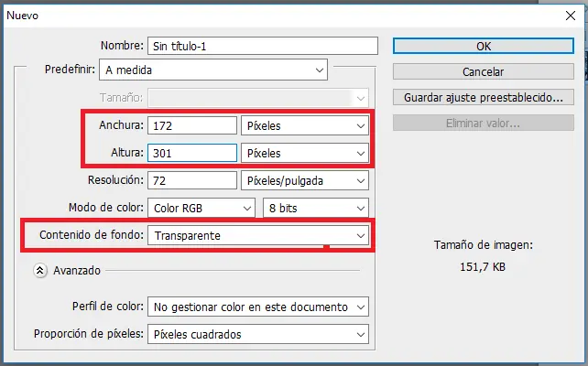The width and height of the screenshot is (588, 366).
Task: Open the Predefinir dropdown
Action: coord(214,70)
